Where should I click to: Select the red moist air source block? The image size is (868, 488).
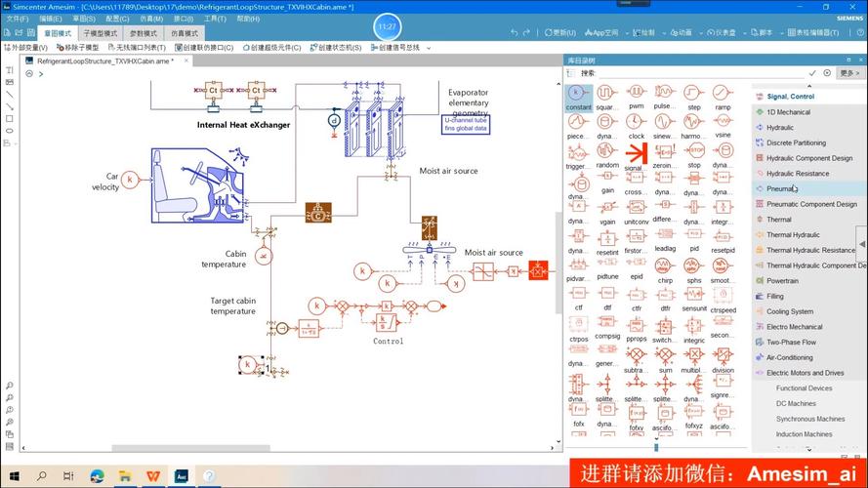538,270
